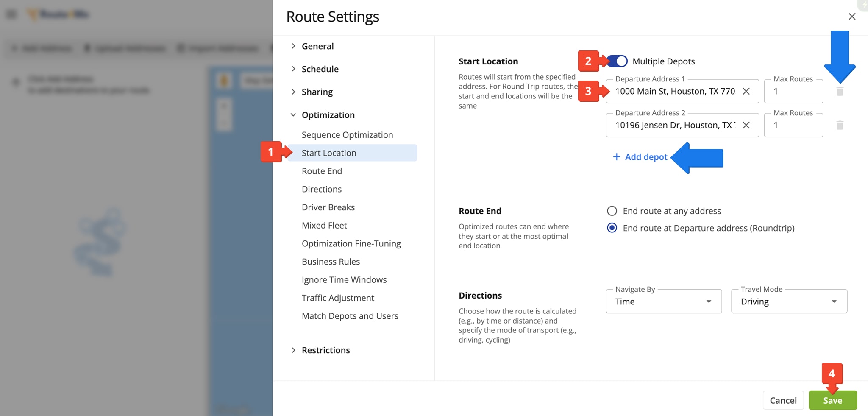Screen dimensions: 868x416
Task: Open the Travel Mode dropdown
Action: click(x=789, y=301)
